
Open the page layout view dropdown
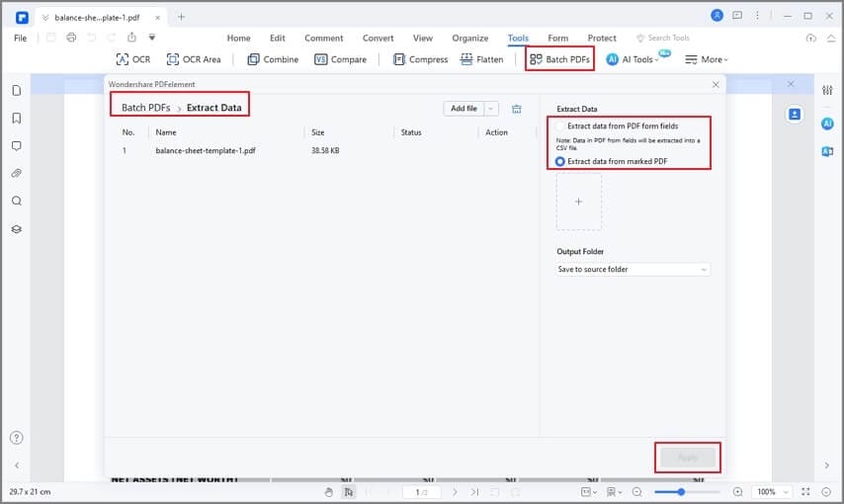tap(614, 491)
